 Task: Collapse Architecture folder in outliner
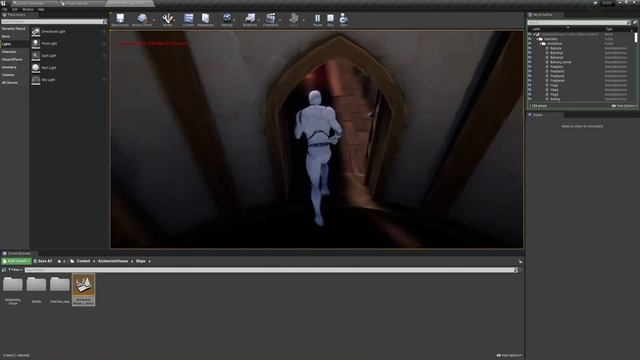(x=540, y=43)
